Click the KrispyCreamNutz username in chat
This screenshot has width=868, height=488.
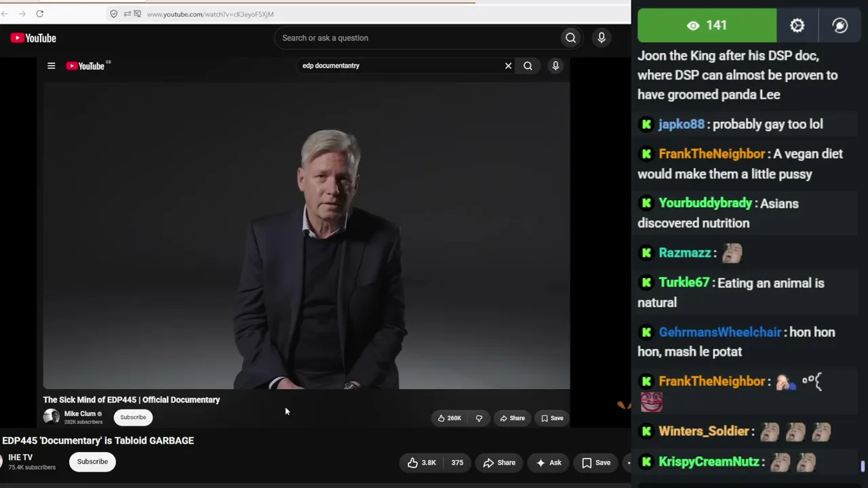(x=709, y=462)
